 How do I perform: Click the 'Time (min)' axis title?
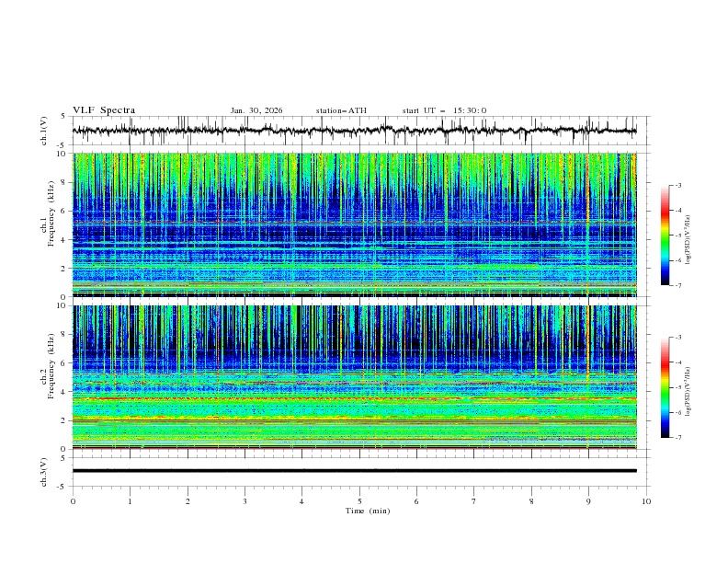click(368, 511)
